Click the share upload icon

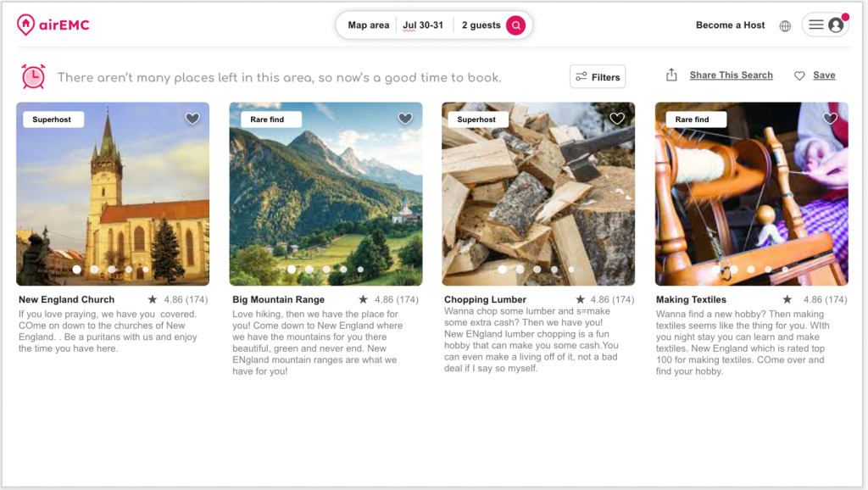click(x=671, y=75)
